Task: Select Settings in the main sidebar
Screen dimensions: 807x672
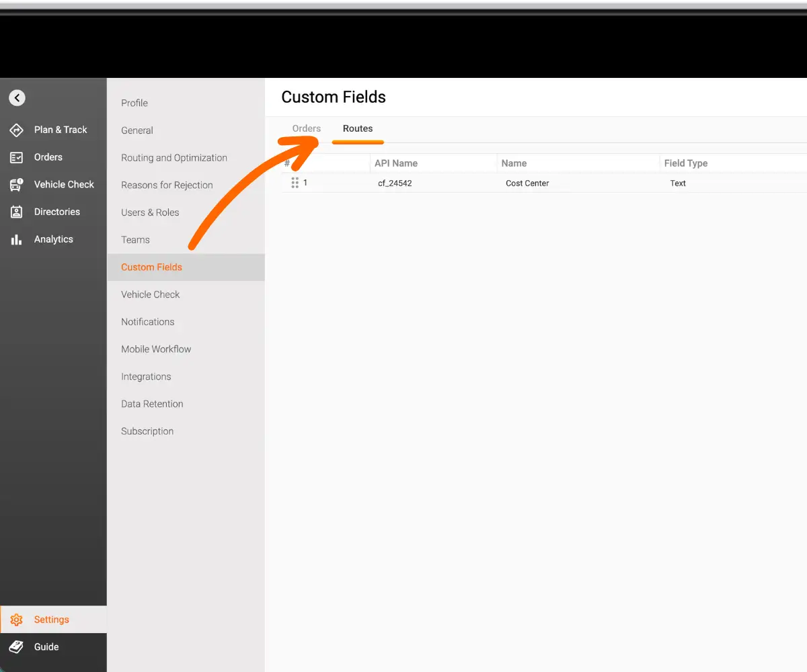Action: pos(53,620)
